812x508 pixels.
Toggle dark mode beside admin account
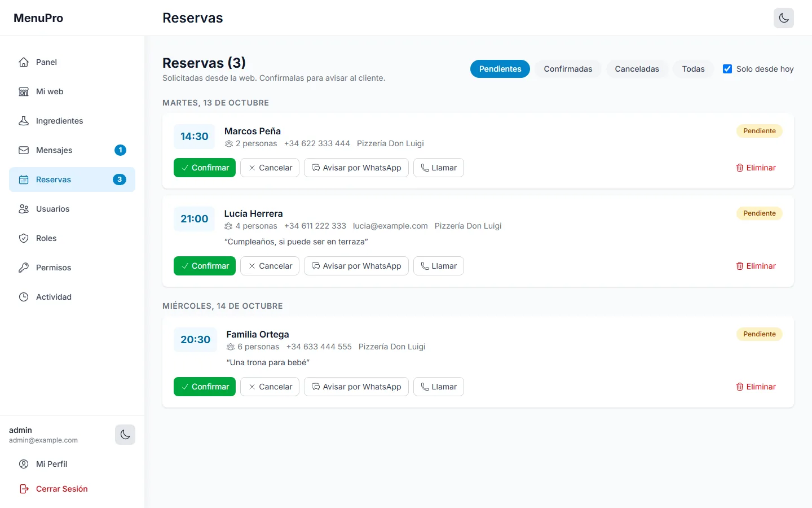[125, 435]
